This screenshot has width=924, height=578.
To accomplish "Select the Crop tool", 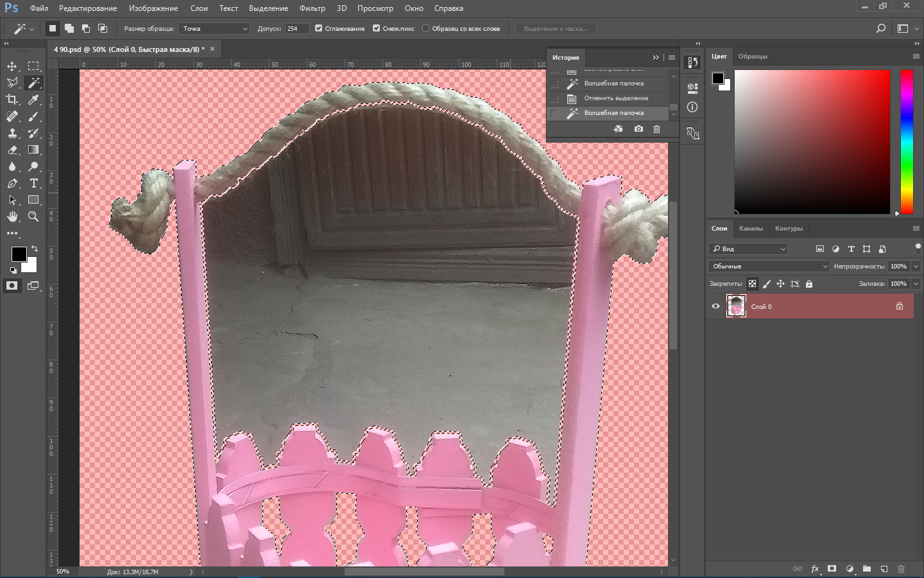I will tap(12, 100).
